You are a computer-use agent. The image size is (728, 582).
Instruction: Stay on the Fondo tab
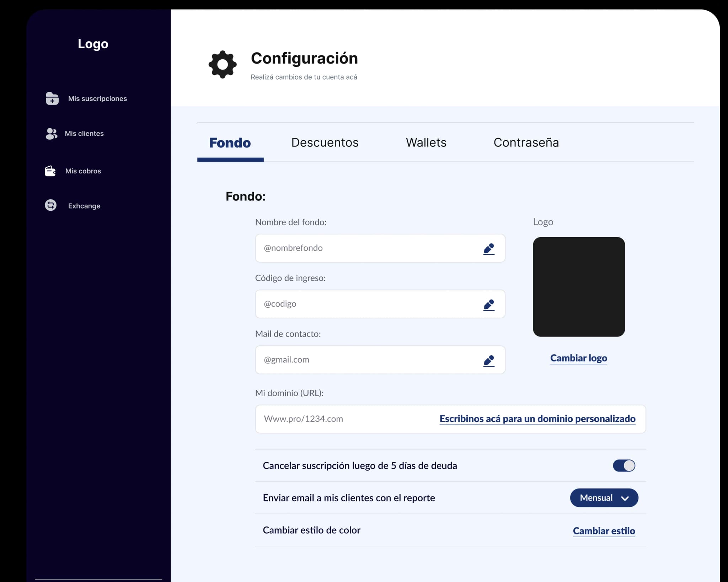click(x=230, y=142)
